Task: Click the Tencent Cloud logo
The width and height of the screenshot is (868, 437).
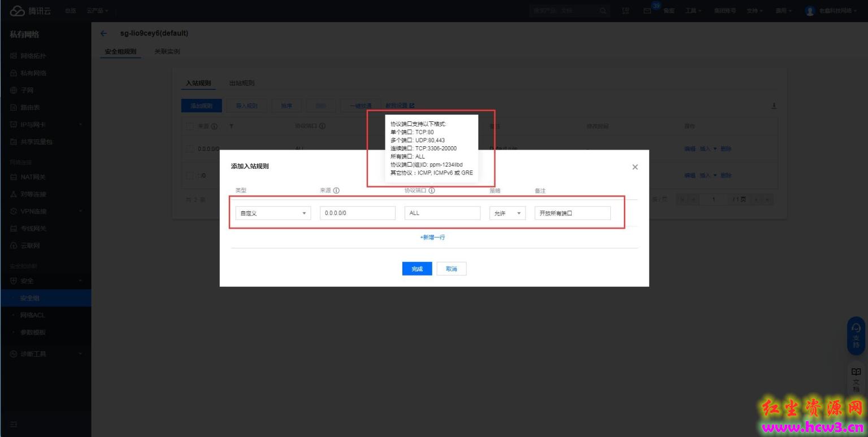Action: coord(31,11)
